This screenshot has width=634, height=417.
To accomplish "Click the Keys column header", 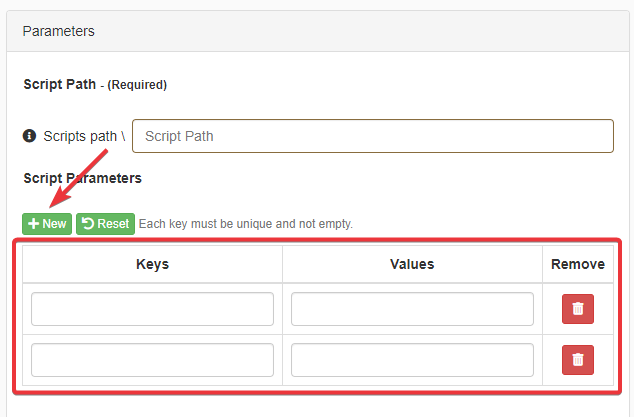I will [152, 264].
